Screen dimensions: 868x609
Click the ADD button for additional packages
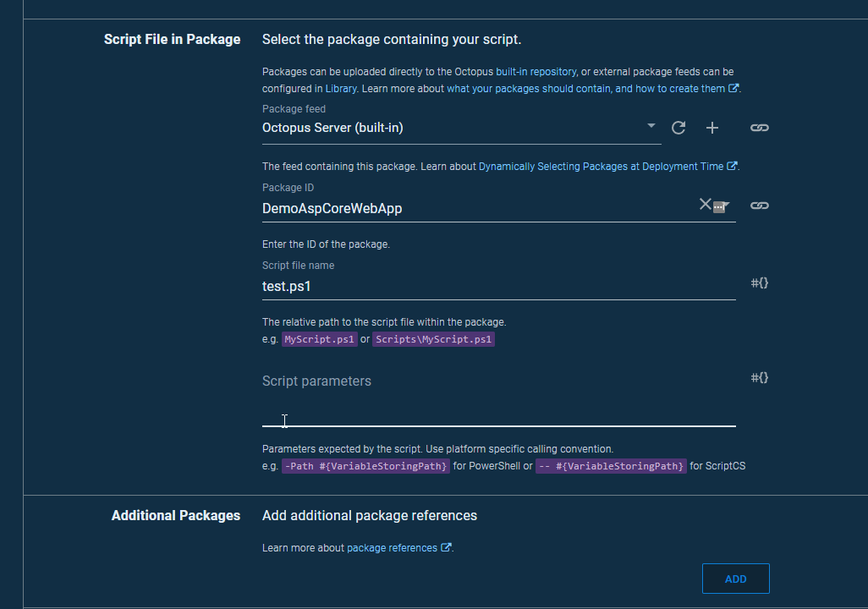coord(734,579)
